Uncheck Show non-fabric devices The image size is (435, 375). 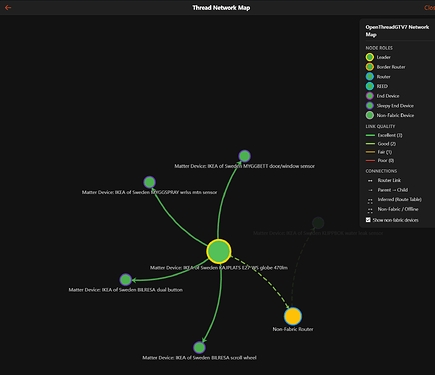368,220
